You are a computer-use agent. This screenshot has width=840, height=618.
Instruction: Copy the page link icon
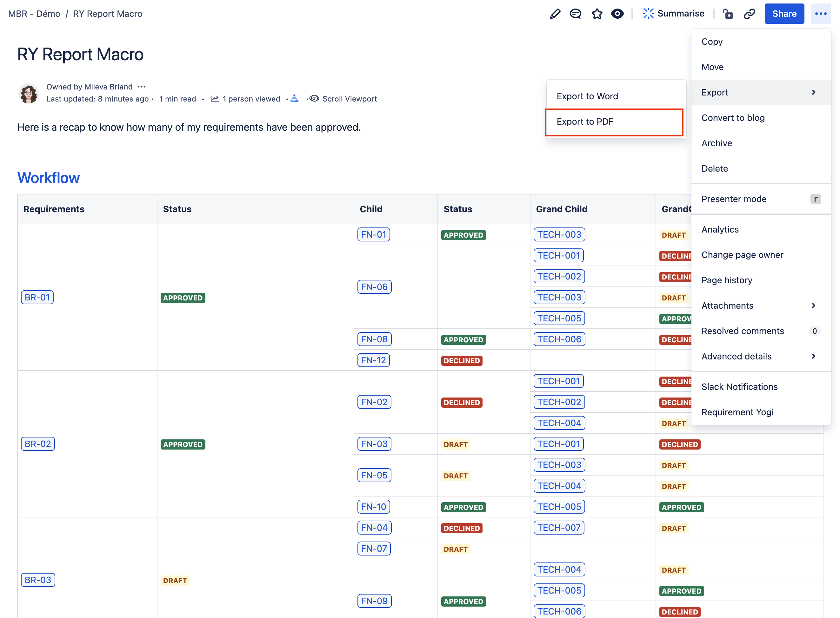tap(750, 13)
